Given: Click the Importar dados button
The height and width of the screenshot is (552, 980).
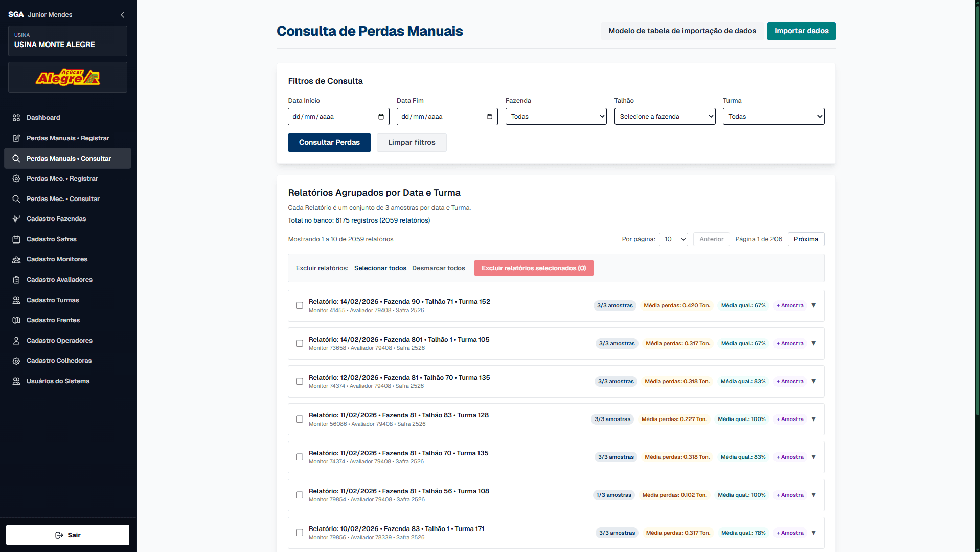Looking at the screenshot, I should click(x=801, y=31).
